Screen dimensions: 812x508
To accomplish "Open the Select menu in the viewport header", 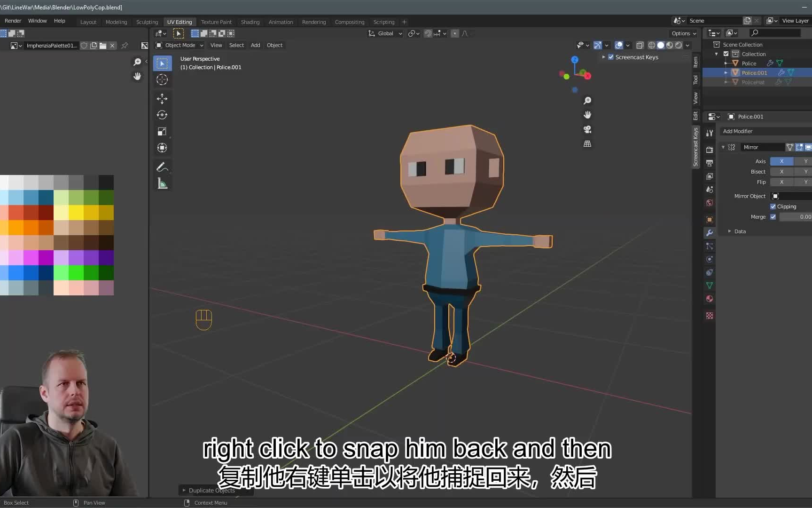I will tap(236, 45).
